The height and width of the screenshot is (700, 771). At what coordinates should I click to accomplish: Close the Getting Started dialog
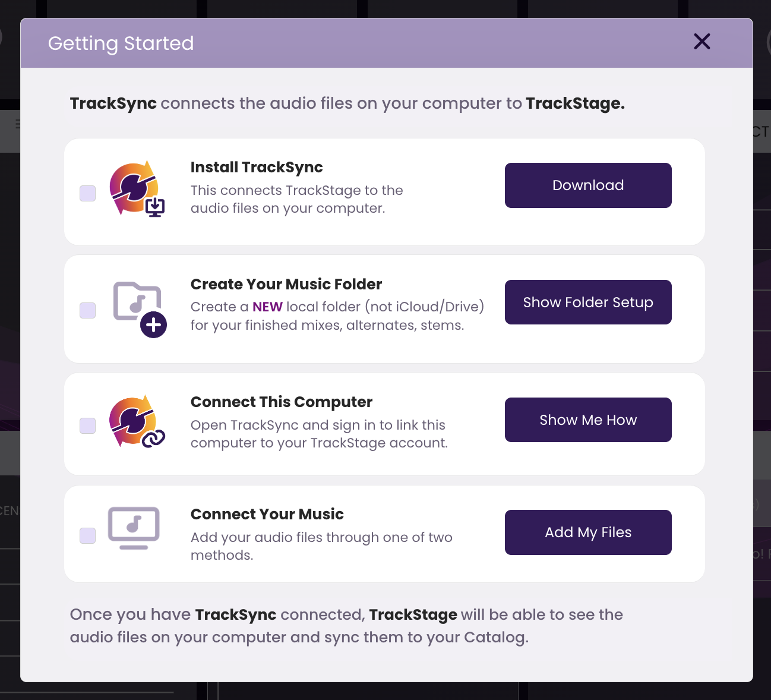(x=702, y=42)
